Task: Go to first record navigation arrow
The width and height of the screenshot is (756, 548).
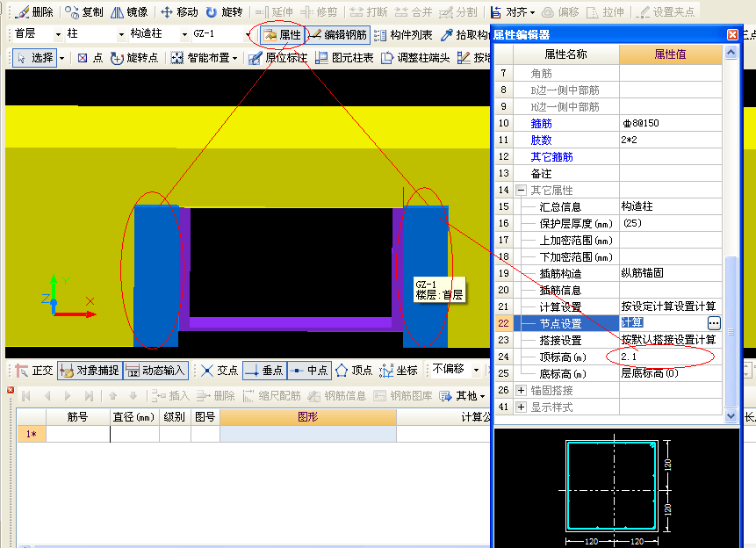Action: [26, 396]
